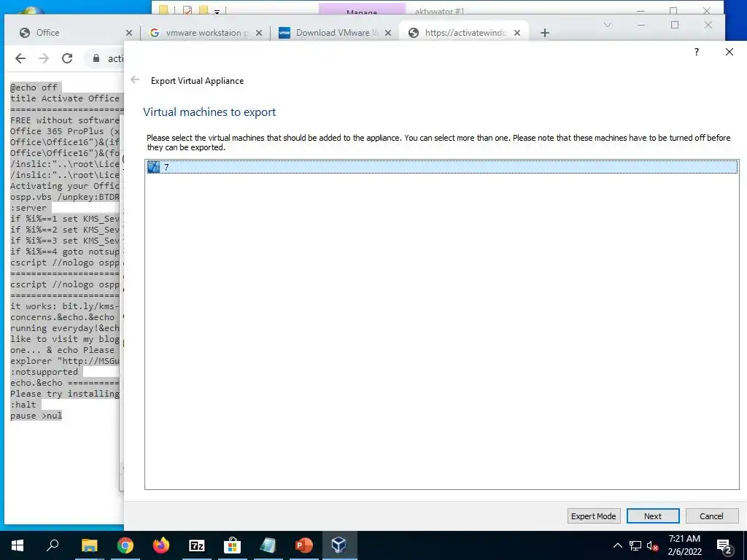
Task: Close the activatewind browser tab
Action: tap(517, 33)
